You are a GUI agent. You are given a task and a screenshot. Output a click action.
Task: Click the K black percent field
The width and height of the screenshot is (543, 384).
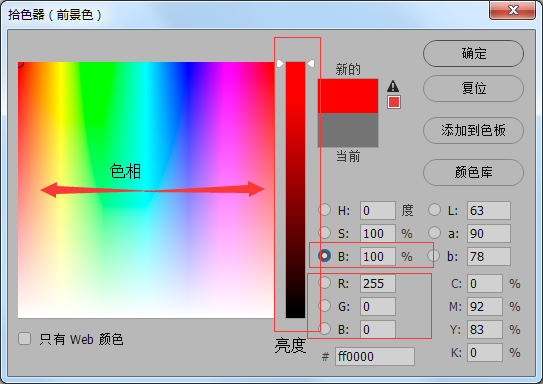point(485,352)
